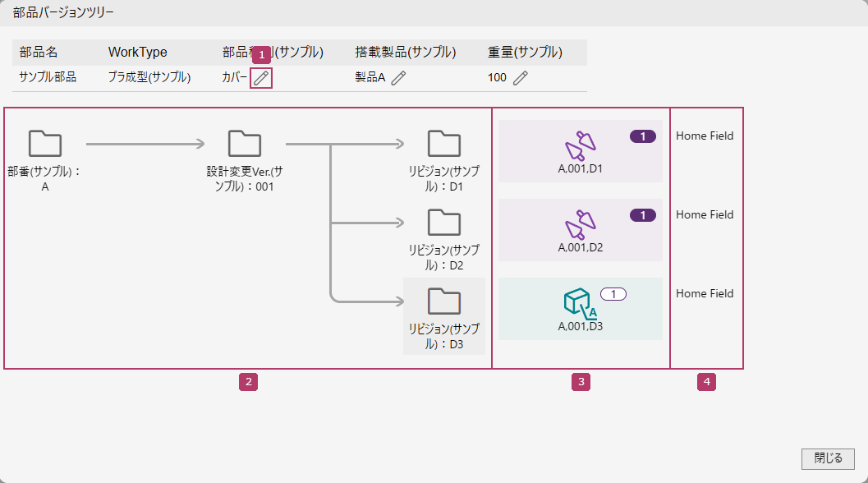The width and height of the screenshot is (868, 483).
Task: Select the purple A,001,D2 part icon
Action: (x=581, y=226)
